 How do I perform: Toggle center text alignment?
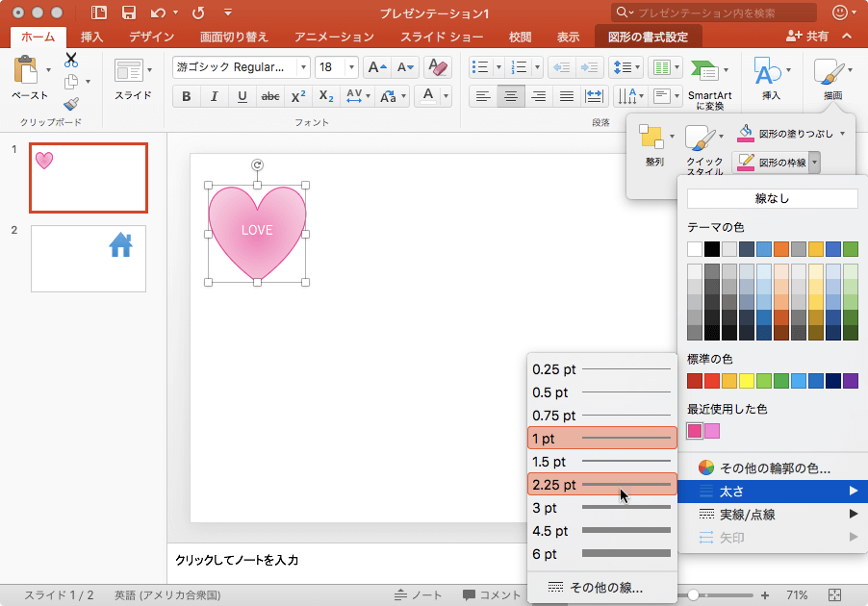click(x=511, y=96)
